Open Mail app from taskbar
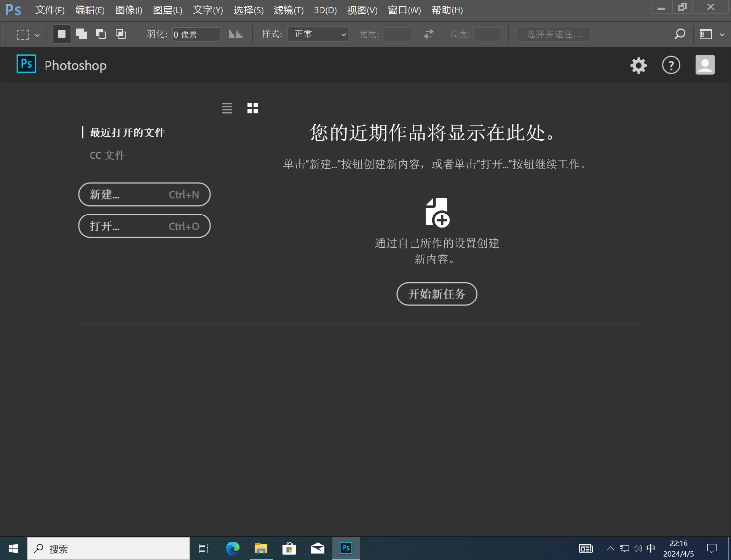 pos(318,549)
